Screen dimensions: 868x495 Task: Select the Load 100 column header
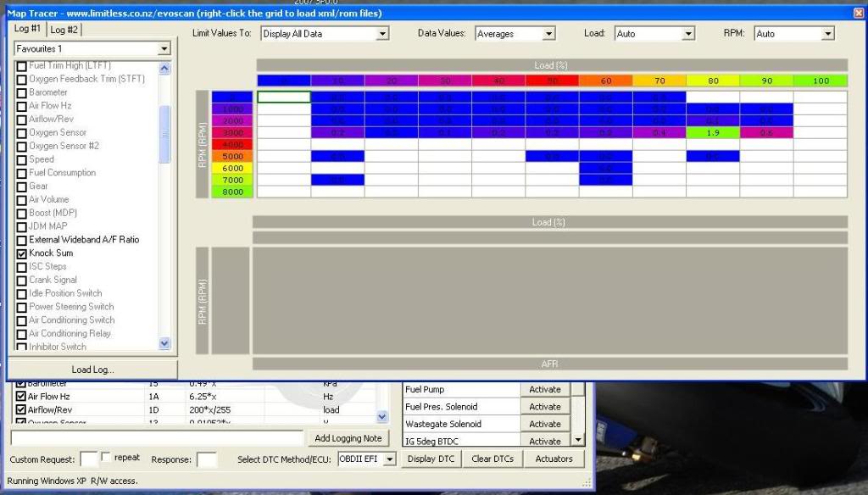pos(821,81)
